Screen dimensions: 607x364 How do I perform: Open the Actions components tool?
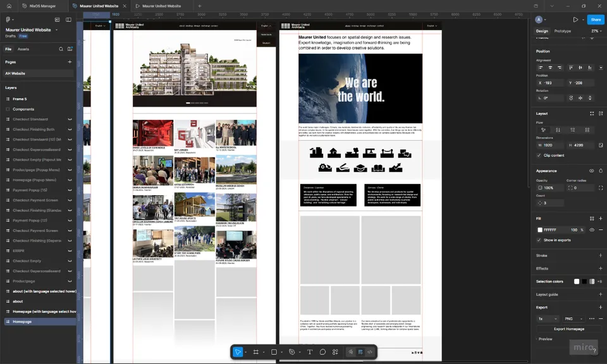click(335, 352)
